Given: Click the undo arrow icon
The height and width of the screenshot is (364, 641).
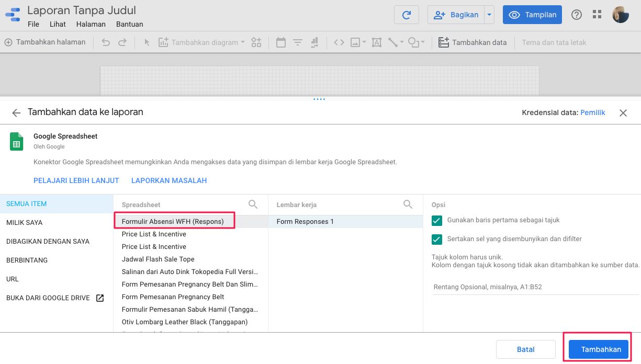Looking at the screenshot, I should tap(106, 42).
